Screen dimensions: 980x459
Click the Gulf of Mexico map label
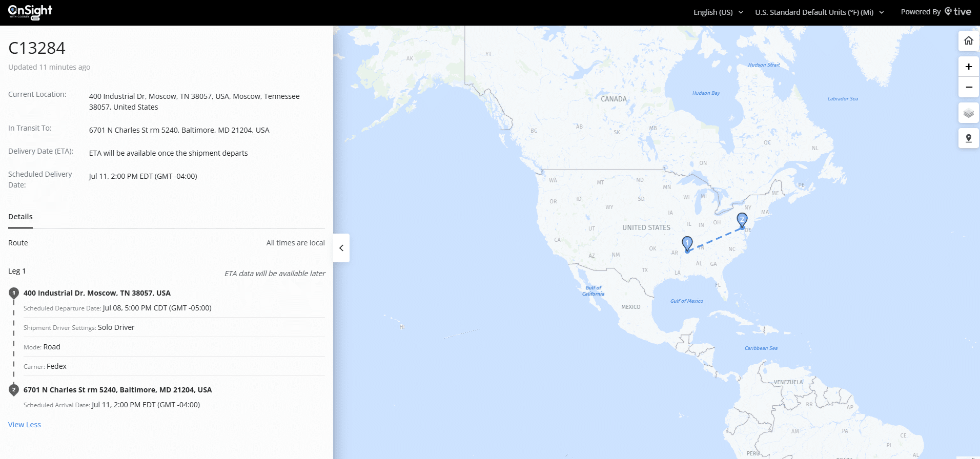(687, 301)
